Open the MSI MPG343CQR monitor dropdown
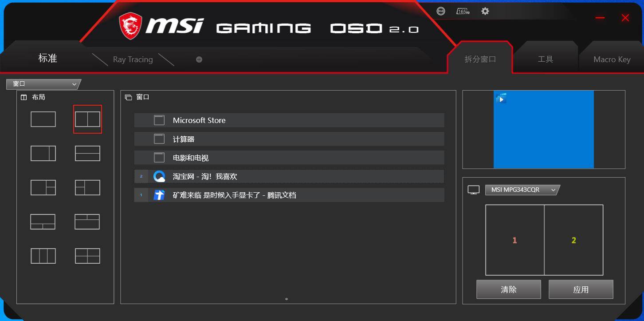Screen dimensions: 644x321 [x=522, y=190]
